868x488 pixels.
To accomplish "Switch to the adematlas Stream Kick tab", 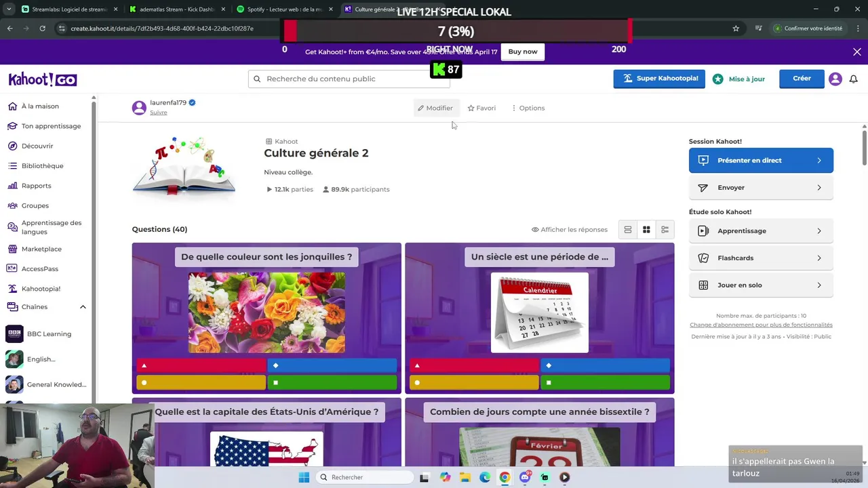I will pos(177,9).
